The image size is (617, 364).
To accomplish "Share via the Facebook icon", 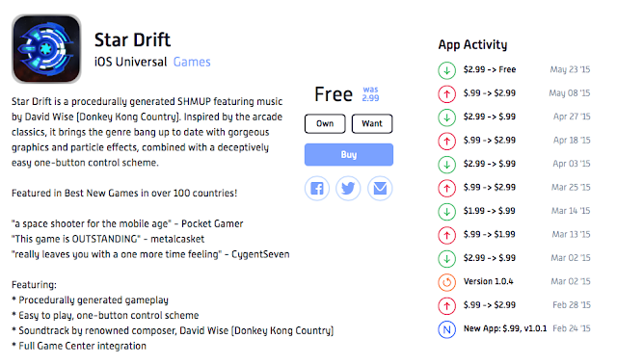I will pos(317,189).
